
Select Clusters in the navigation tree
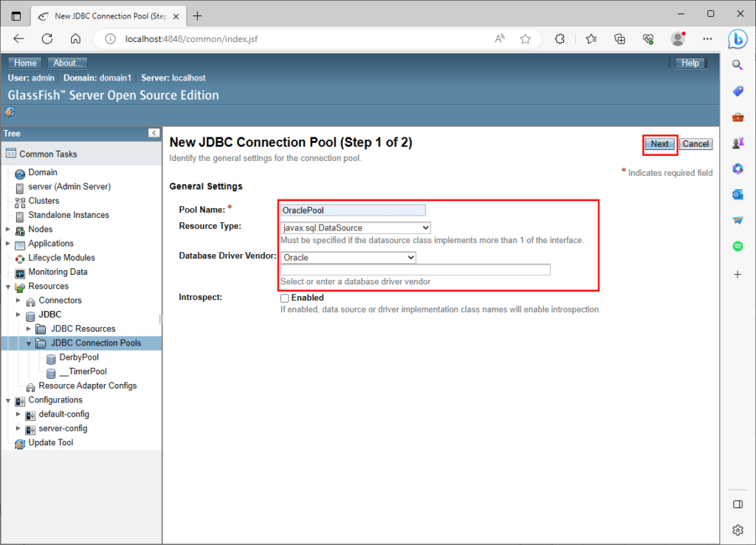coord(44,200)
